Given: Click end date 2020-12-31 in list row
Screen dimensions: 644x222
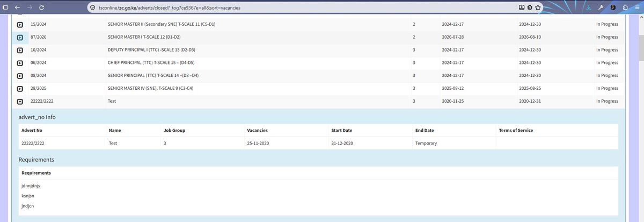Looking at the screenshot, I should pyautogui.click(x=530, y=101).
